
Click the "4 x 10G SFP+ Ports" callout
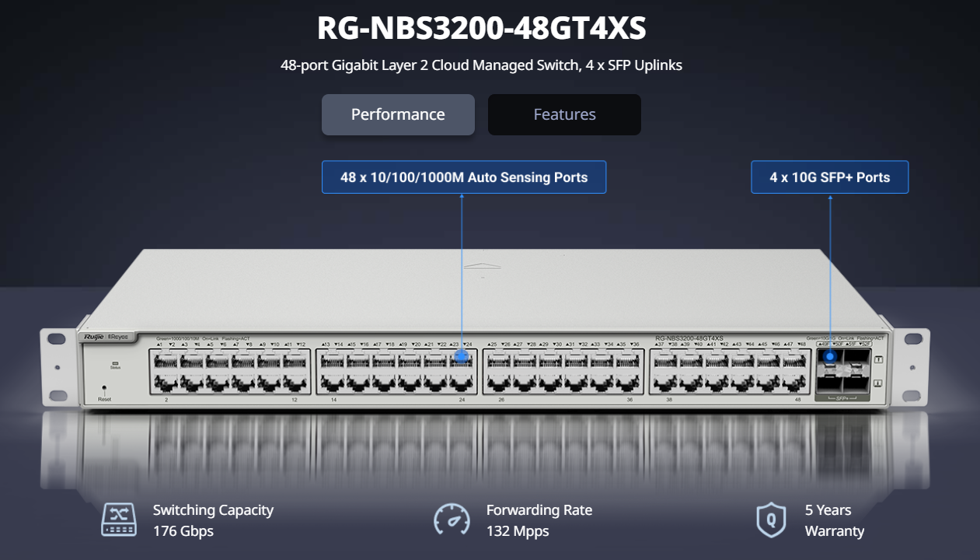[830, 177]
